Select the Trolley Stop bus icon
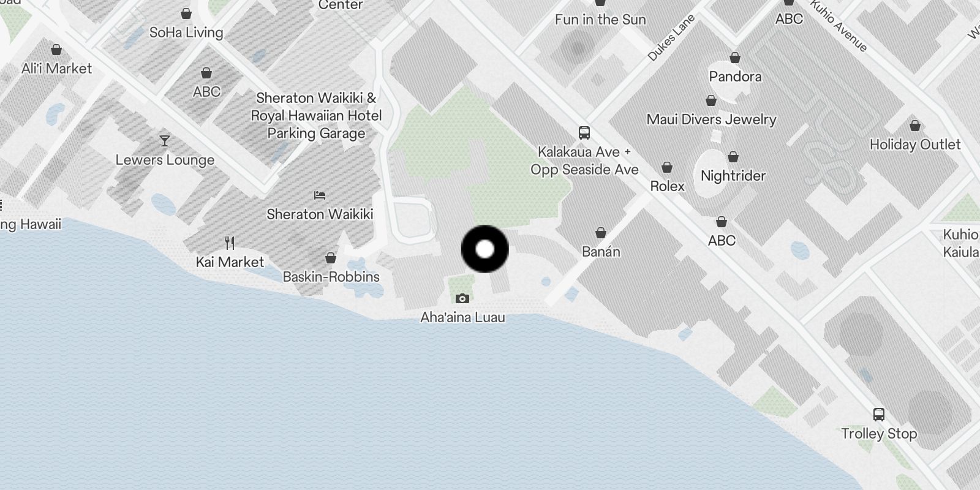Viewport: 980px width, 490px height. pyautogui.click(x=878, y=415)
